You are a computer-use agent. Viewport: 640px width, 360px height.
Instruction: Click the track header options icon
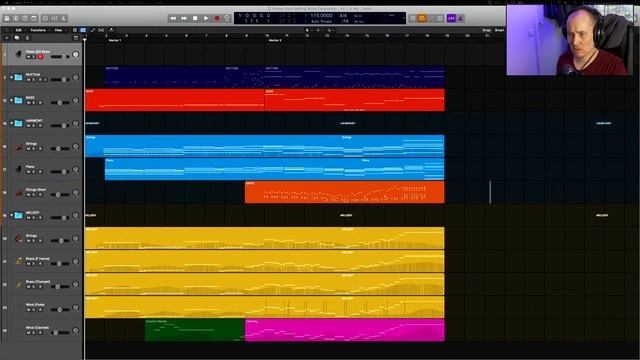click(x=76, y=38)
